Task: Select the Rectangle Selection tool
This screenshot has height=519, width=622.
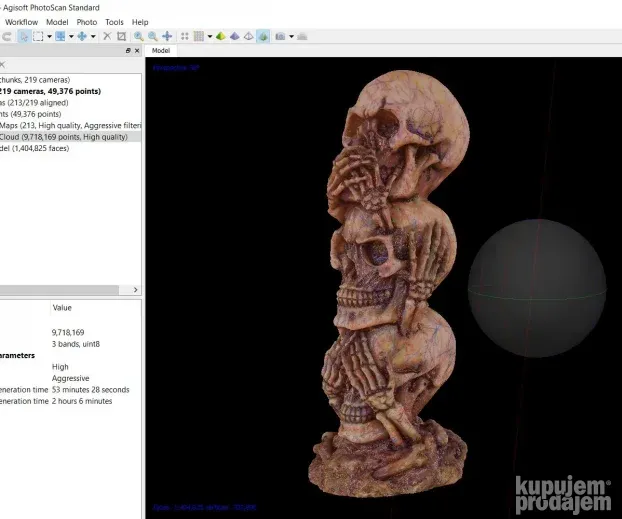Action: pyautogui.click(x=38, y=37)
